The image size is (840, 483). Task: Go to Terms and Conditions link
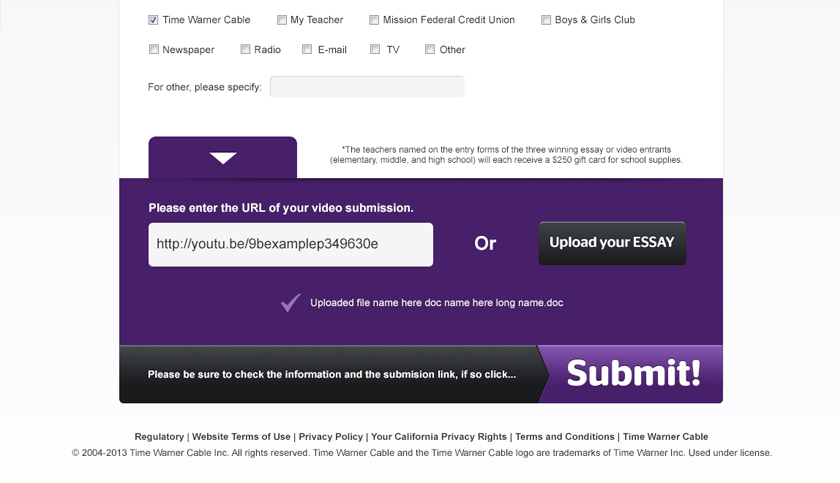(x=565, y=437)
